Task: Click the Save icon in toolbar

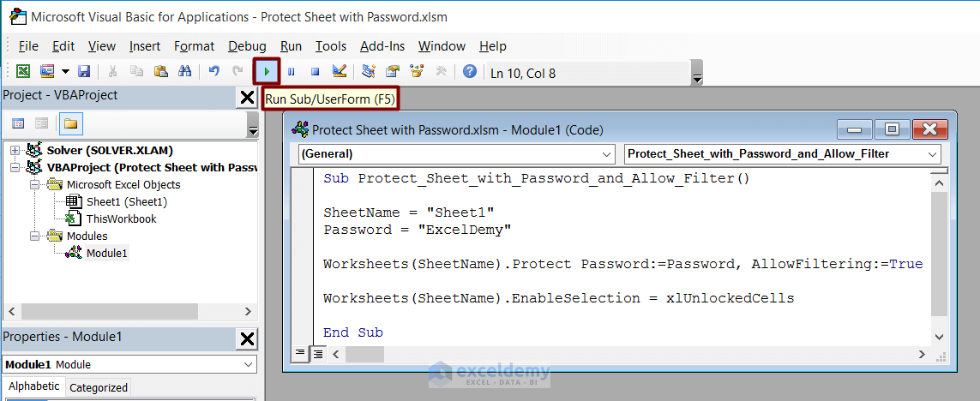Action: pyautogui.click(x=84, y=72)
